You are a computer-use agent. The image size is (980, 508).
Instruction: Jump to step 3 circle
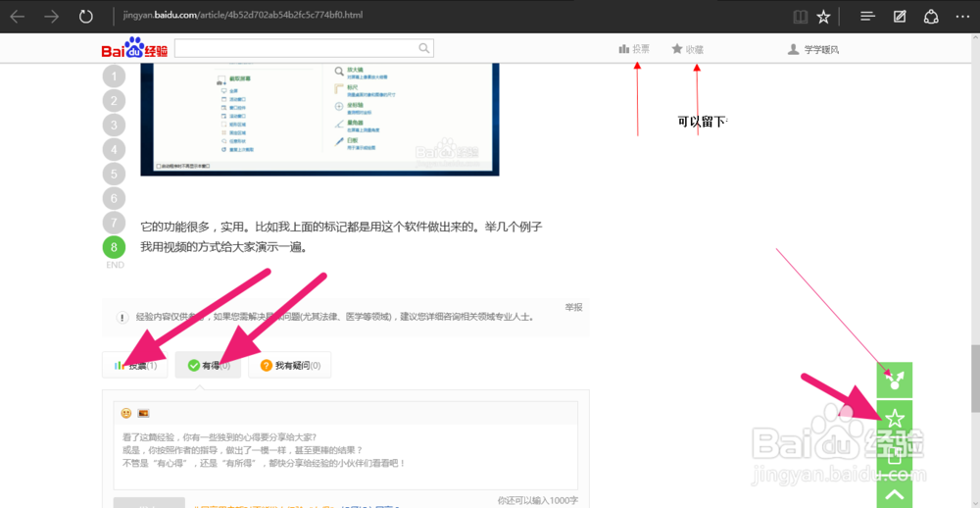coord(114,126)
